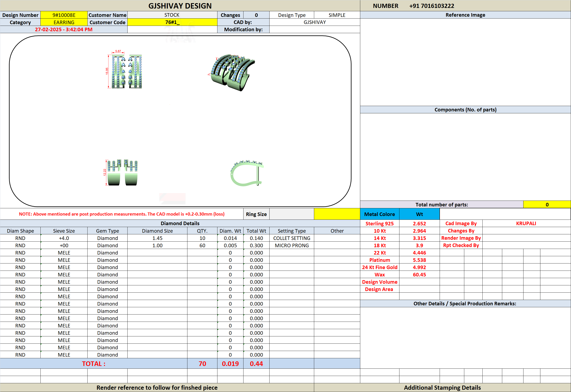This screenshot has width=571, height=392.
Task: Click the 24 Kt Fine Gold weight 4.992
Action: (x=419, y=267)
